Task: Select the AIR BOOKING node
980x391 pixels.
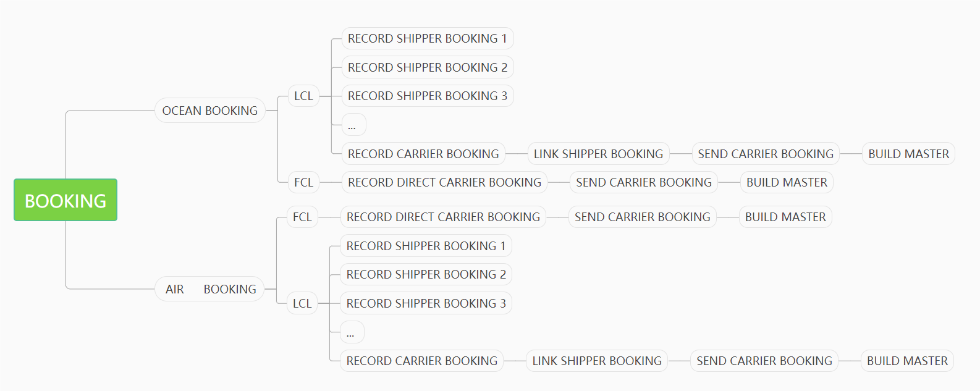Action: pyautogui.click(x=210, y=289)
